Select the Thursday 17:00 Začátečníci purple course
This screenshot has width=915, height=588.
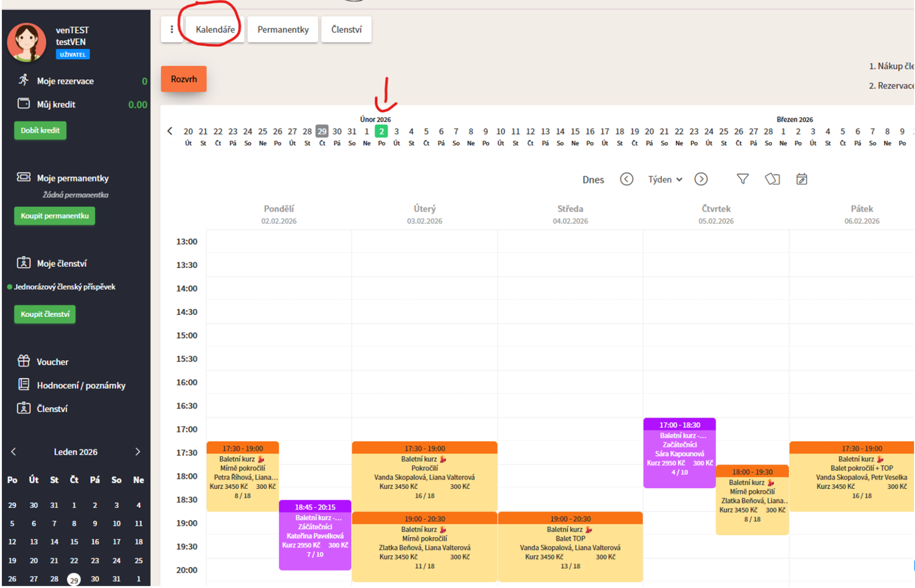tap(679, 453)
